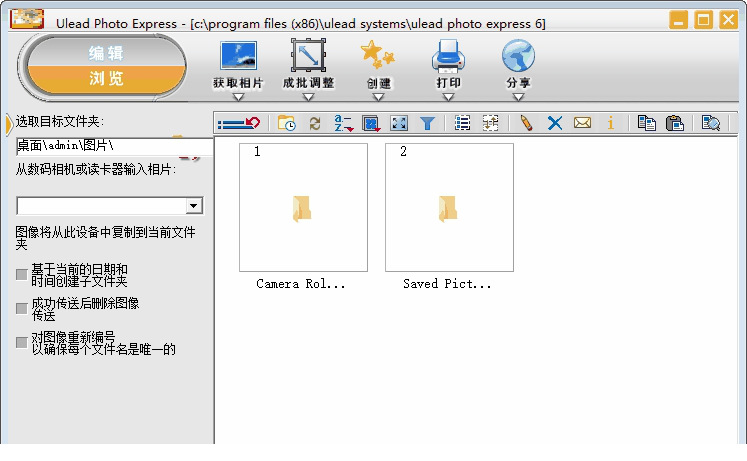
Task: Click the 选取目标文件夹 label
Action: point(60,121)
